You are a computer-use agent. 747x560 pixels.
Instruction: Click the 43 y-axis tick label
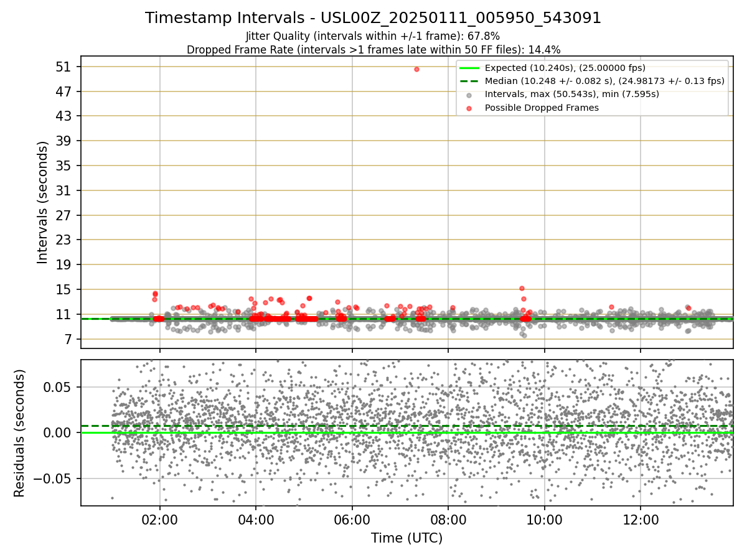pos(65,116)
